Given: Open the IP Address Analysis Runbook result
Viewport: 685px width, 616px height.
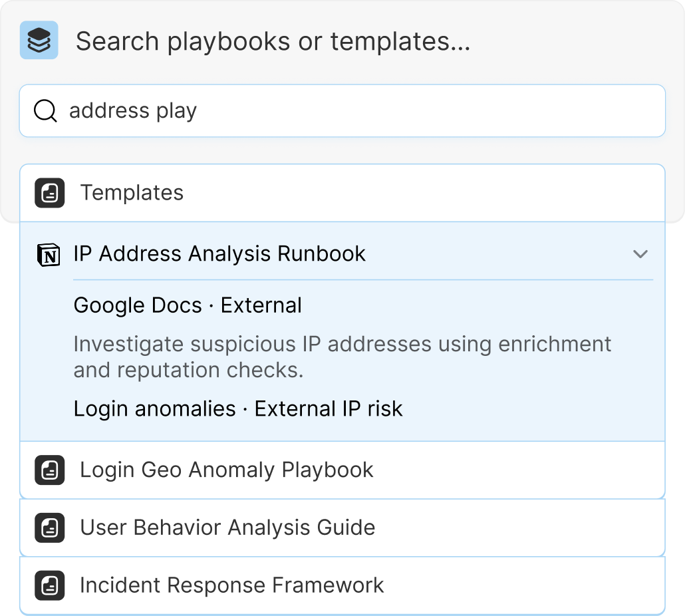Looking at the screenshot, I should pos(219,253).
